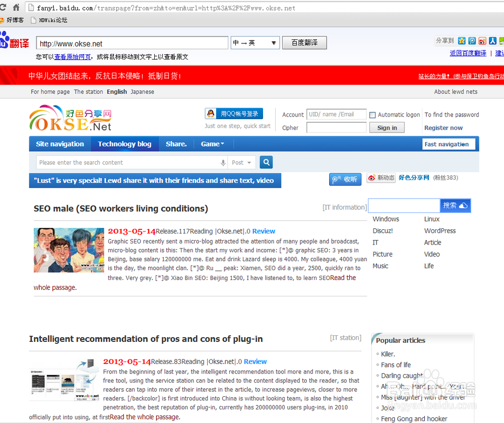Click the Baidu 翻译 logo

click(15, 40)
